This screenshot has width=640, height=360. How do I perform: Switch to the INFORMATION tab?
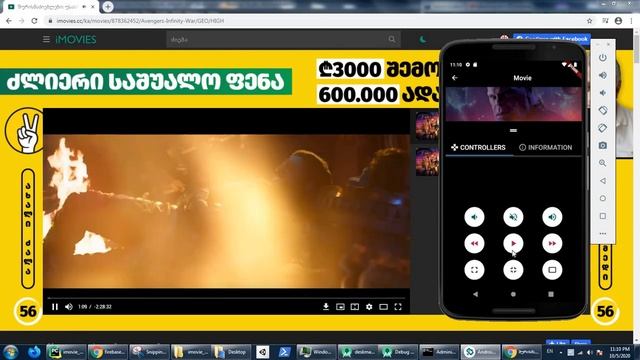[x=546, y=147]
